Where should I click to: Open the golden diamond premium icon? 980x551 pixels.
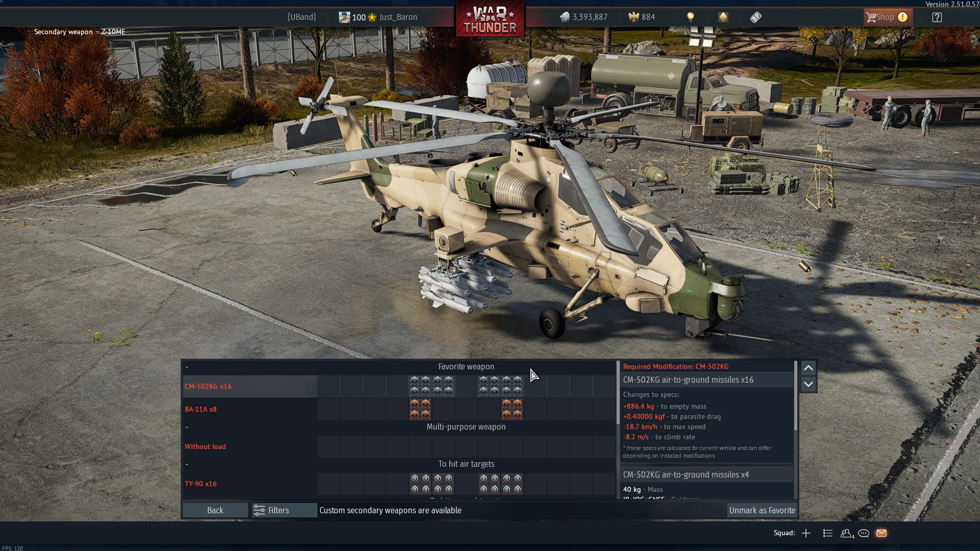[x=723, y=17]
